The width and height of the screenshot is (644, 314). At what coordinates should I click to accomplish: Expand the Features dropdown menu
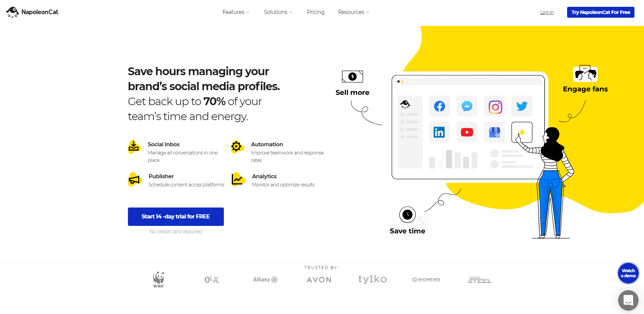point(236,12)
